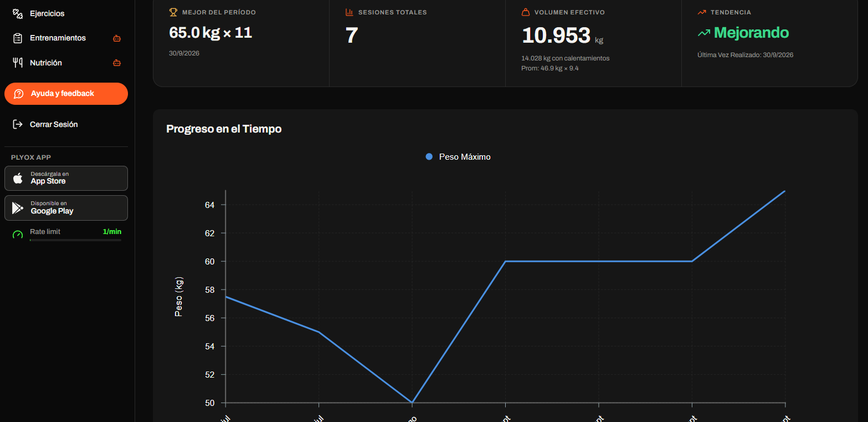This screenshot has height=422, width=868.
Task: Click the orange robot badge beside Entrenamientos
Action: 116,38
